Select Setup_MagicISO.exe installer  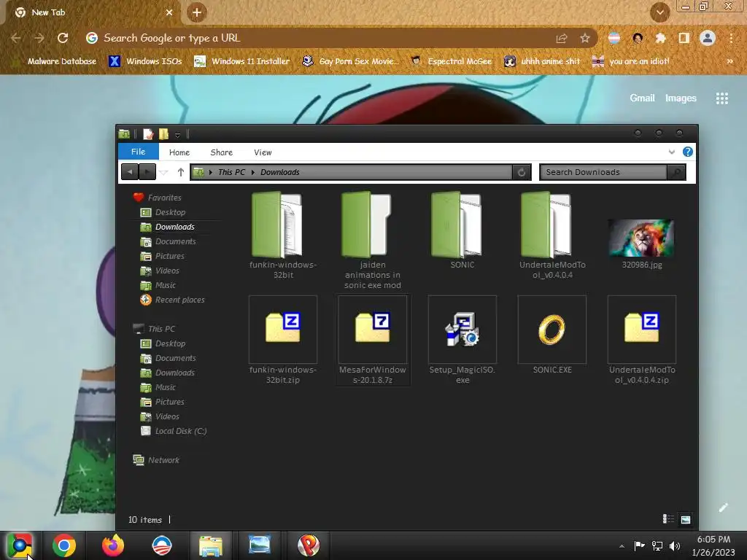pyautogui.click(x=462, y=340)
